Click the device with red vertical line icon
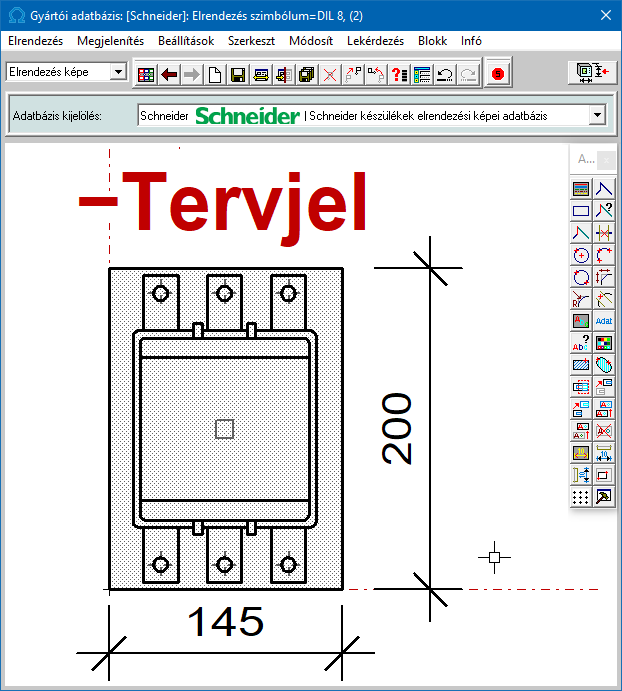 (284, 74)
